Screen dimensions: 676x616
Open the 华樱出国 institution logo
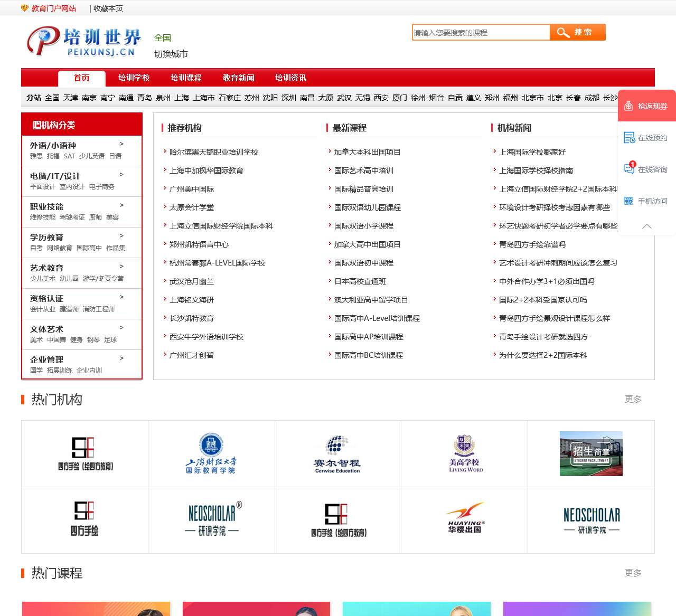click(464, 519)
